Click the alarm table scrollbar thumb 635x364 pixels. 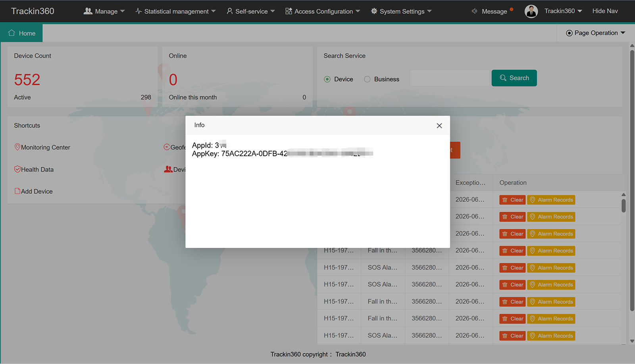(623, 205)
